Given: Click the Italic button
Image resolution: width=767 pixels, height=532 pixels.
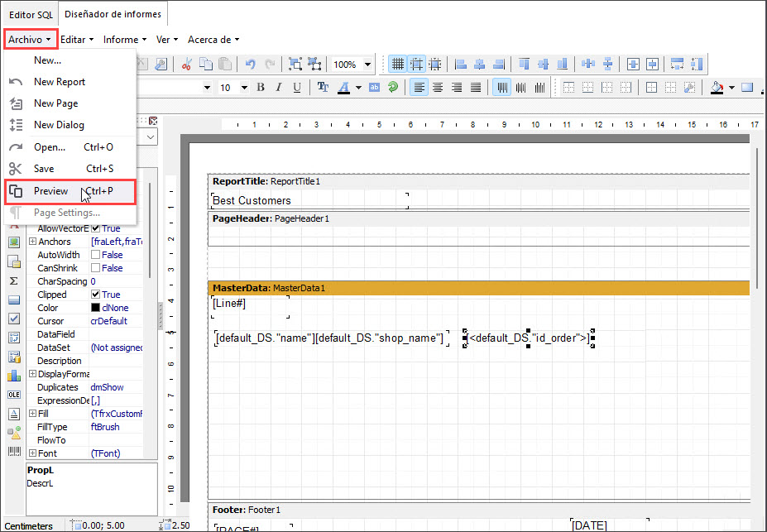Looking at the screenshot, I should 279,88.
